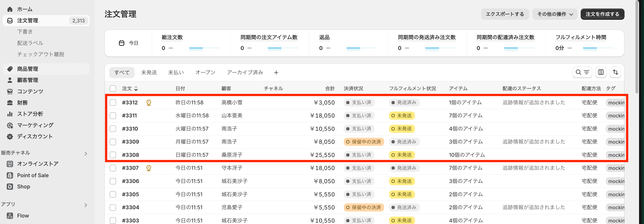Check the box for order #3309
The width and height of the screenshot is (644, 224).
[x=113, y=142]
